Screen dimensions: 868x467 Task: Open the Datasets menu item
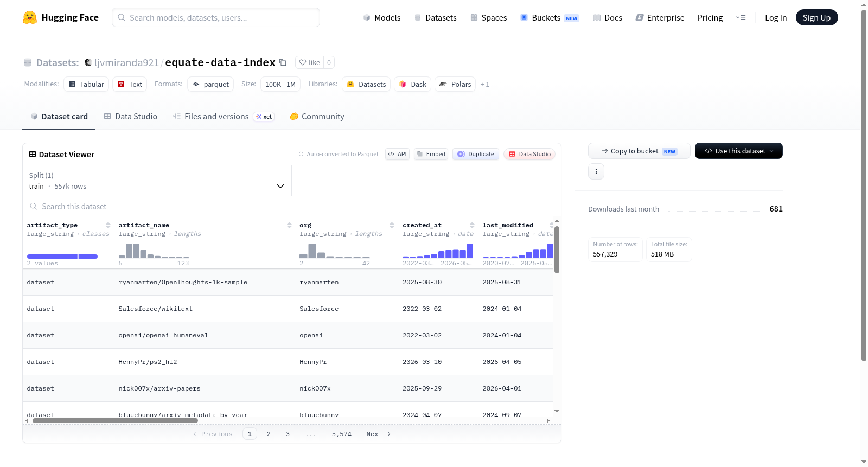pyautogui.click(x=435, y=17)
